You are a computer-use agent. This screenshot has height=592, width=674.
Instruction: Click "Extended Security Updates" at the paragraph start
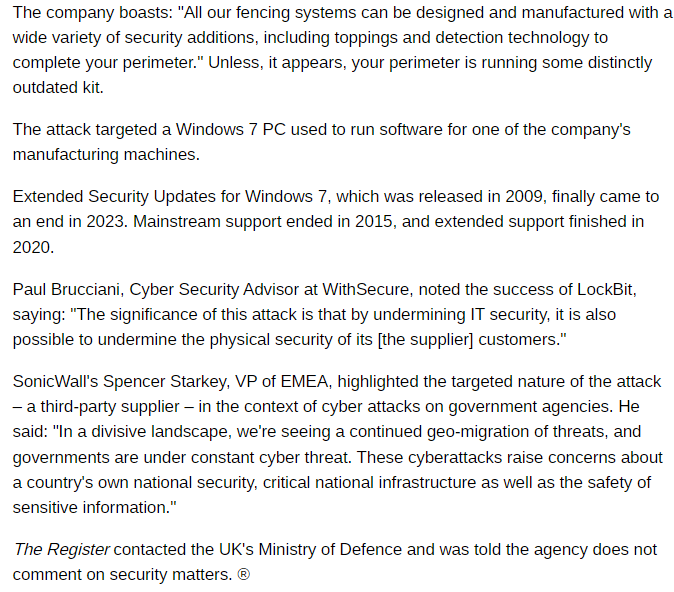111,196
